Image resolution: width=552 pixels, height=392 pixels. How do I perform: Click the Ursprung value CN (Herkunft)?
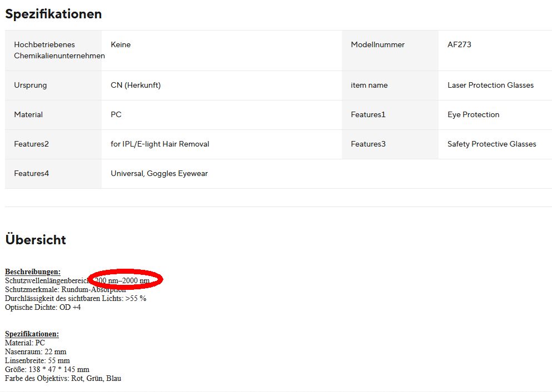(136, 85)
